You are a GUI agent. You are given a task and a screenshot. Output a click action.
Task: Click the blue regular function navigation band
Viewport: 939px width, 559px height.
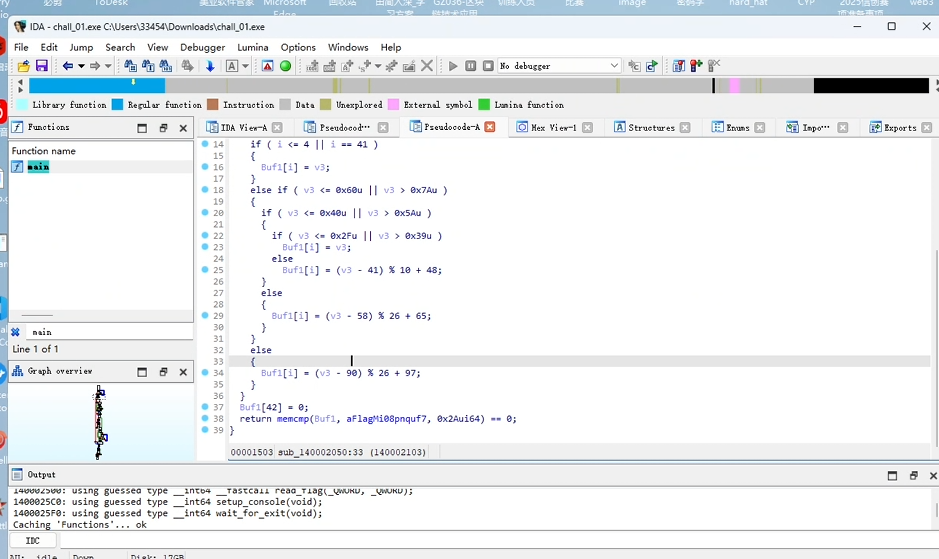[x=97, y=86]
